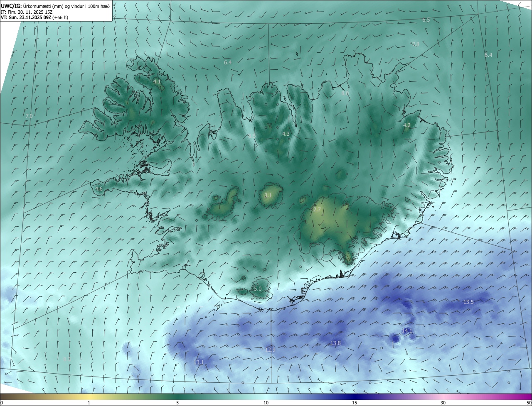Select the 7.8 value label

coord(416,44)
